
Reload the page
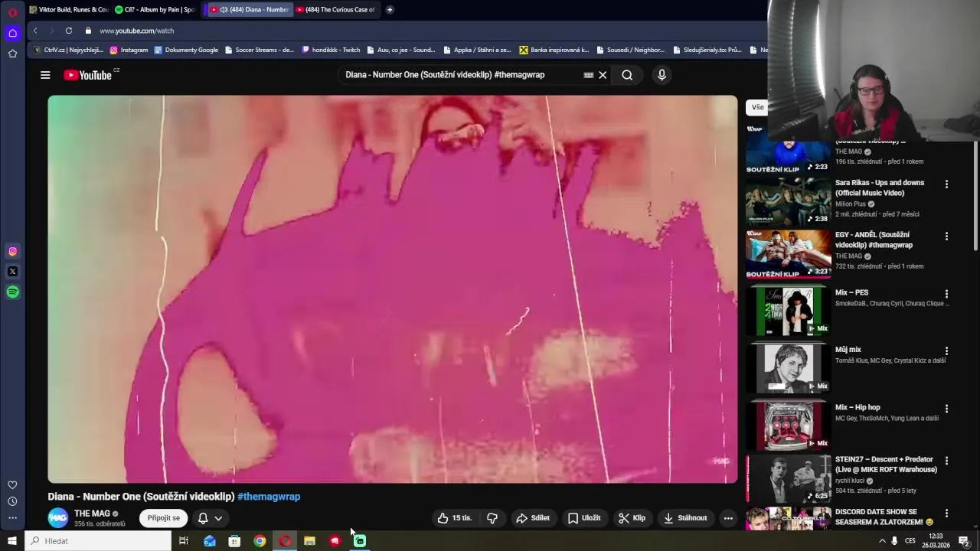69,31
